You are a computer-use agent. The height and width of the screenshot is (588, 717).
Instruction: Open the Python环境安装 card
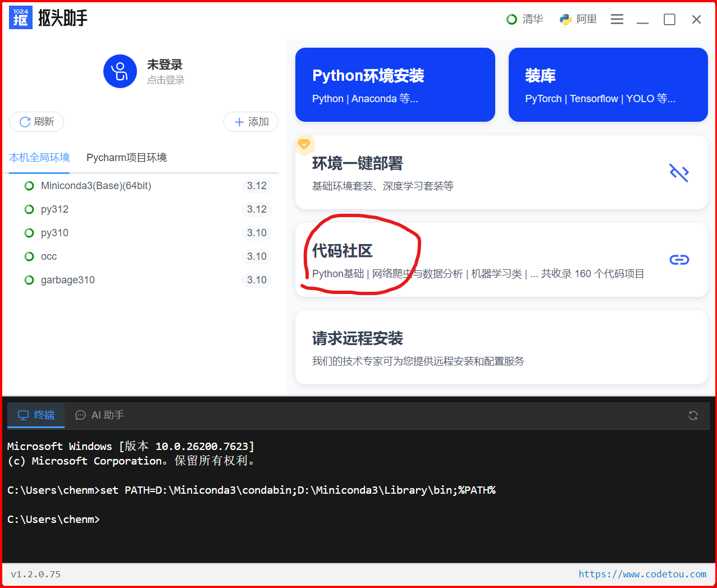395,85
